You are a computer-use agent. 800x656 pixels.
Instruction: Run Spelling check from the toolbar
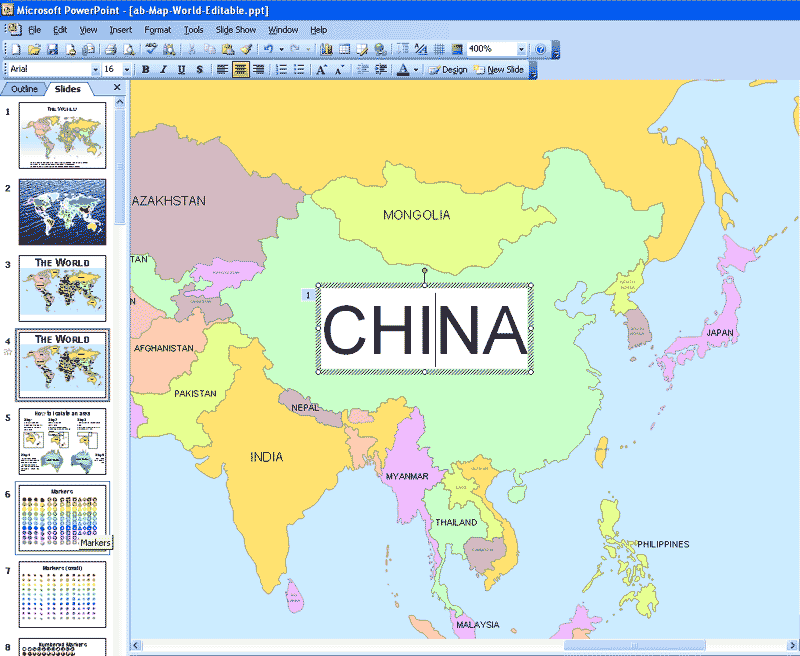(x=150, y=47)
